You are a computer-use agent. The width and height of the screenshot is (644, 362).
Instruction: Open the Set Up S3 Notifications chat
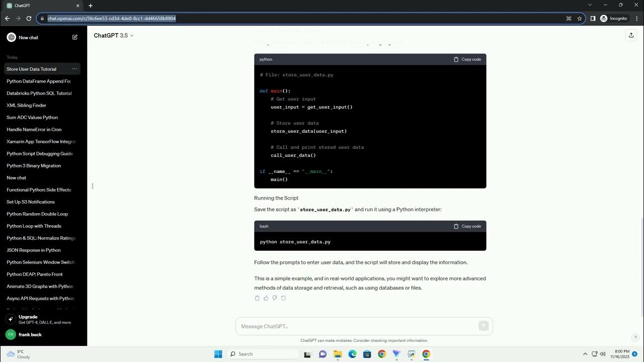tap(42, 202)
